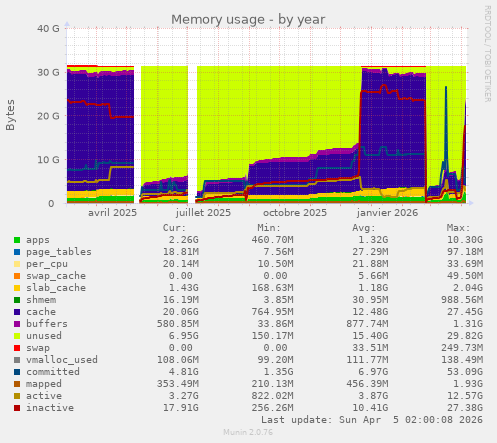
Task: Select the 'active' legend label
Action: click(x=44, y=396)
